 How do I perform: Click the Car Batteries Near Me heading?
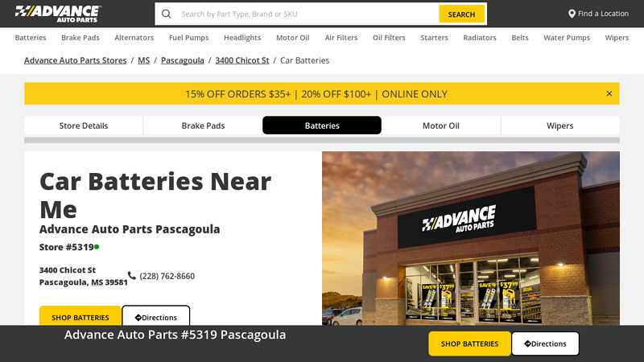(x=155, y=195)
